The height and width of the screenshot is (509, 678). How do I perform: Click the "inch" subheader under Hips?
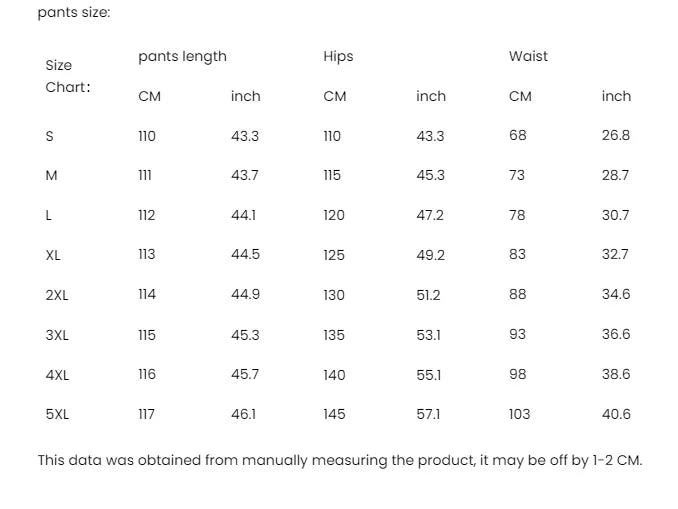pyautogui.click(x=431, y=97)
